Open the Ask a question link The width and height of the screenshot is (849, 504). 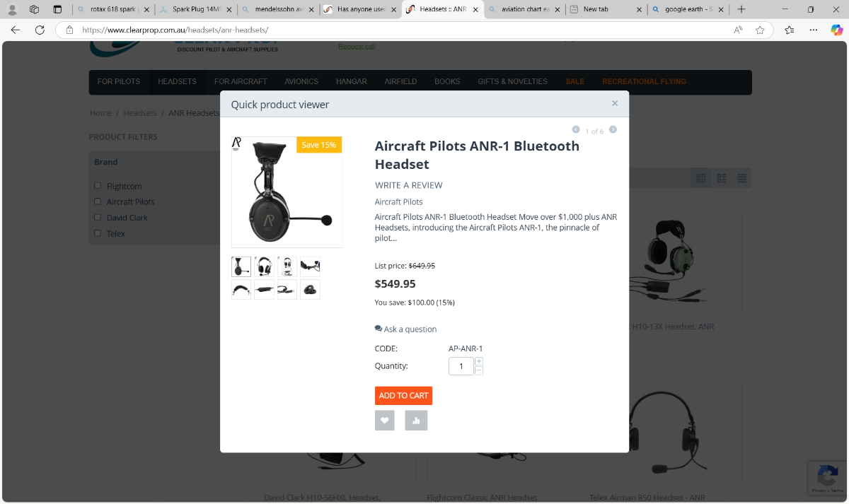405,329
